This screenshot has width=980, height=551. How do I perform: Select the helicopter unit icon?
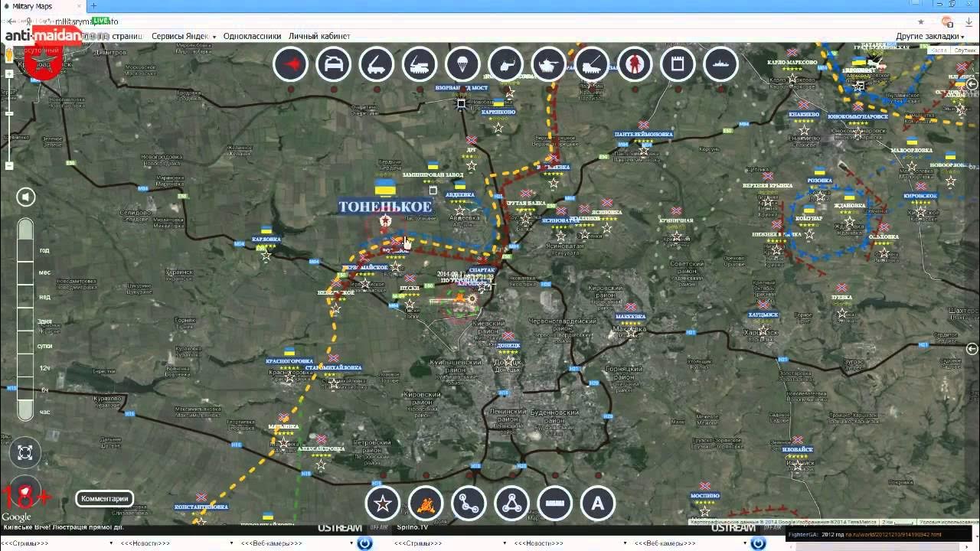click(x=505, y=65)
